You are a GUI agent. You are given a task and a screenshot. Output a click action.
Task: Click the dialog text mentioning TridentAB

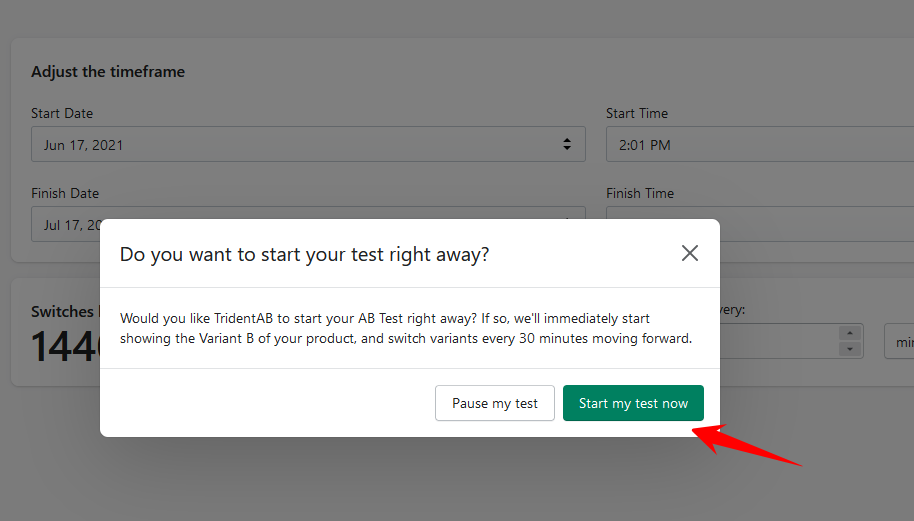click(406, 328)
